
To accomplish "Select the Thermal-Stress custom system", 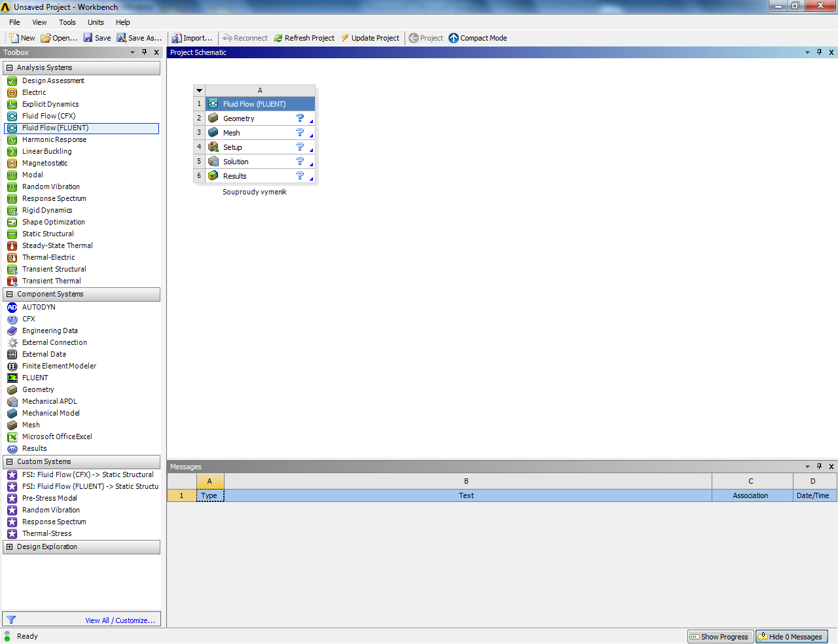I will pyautogui.click(x=81, y=533).
